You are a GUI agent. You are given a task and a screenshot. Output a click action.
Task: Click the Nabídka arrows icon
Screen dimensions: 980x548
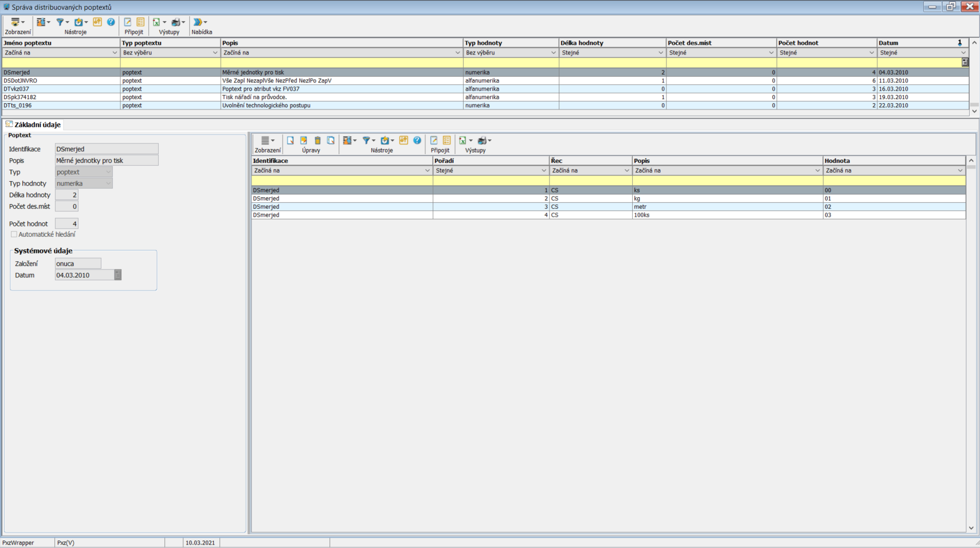198,22
